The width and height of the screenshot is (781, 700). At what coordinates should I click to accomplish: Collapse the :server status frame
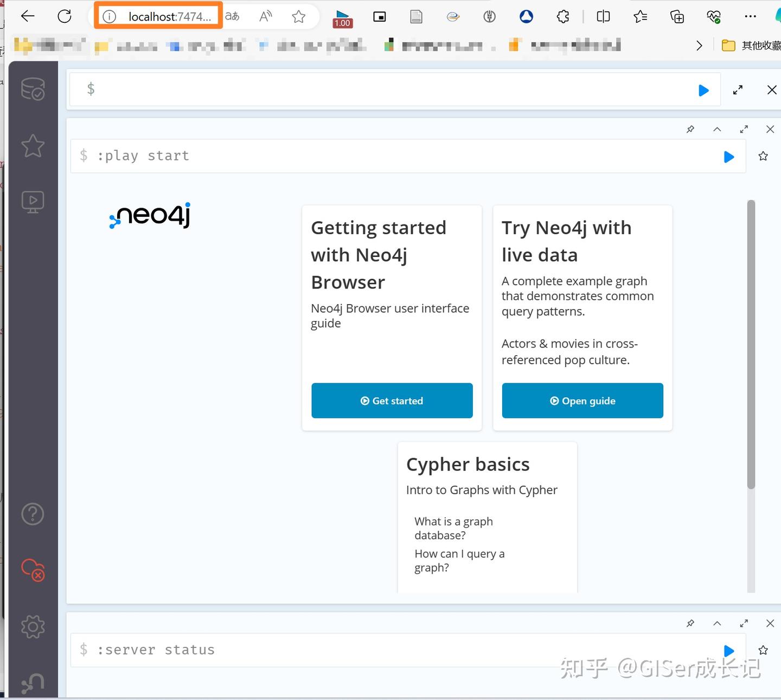tap(717, 623)
